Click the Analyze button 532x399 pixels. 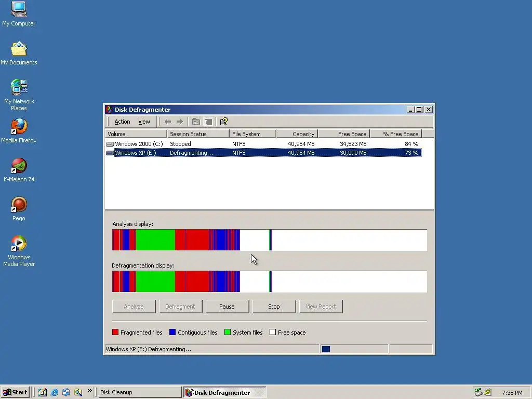coord(134,307)
